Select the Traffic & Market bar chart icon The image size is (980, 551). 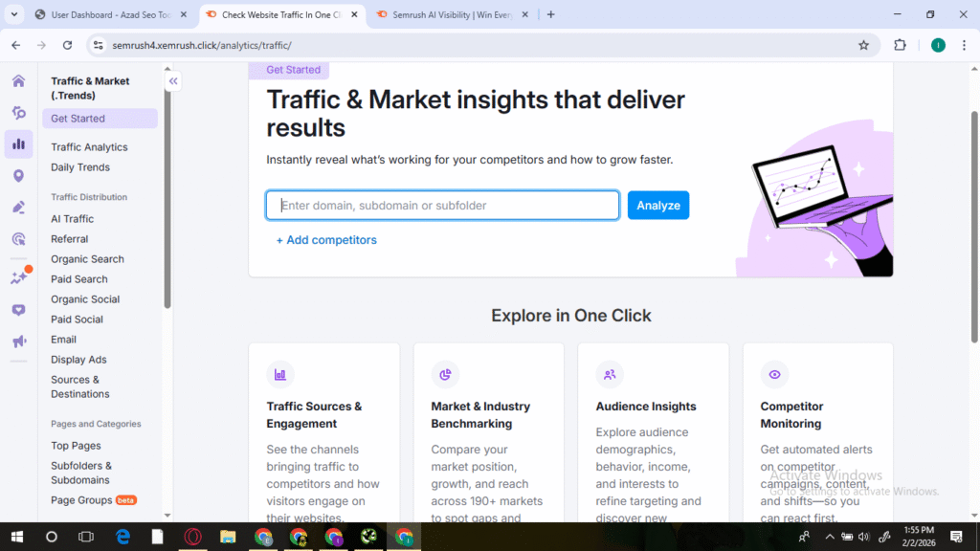coord(18,144)
